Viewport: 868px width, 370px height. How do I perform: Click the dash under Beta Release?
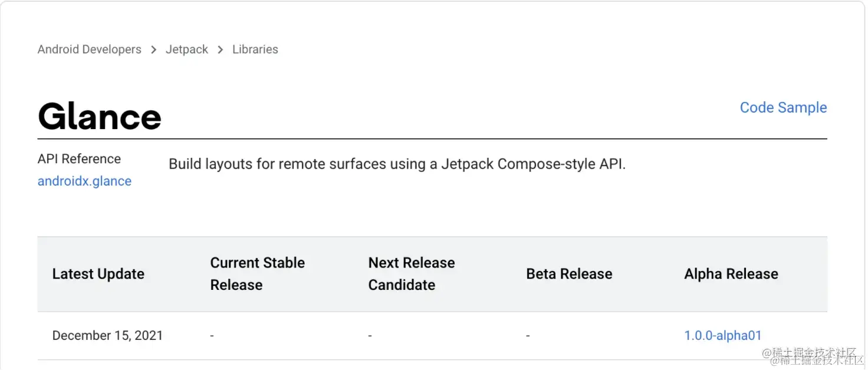point(528,335)
